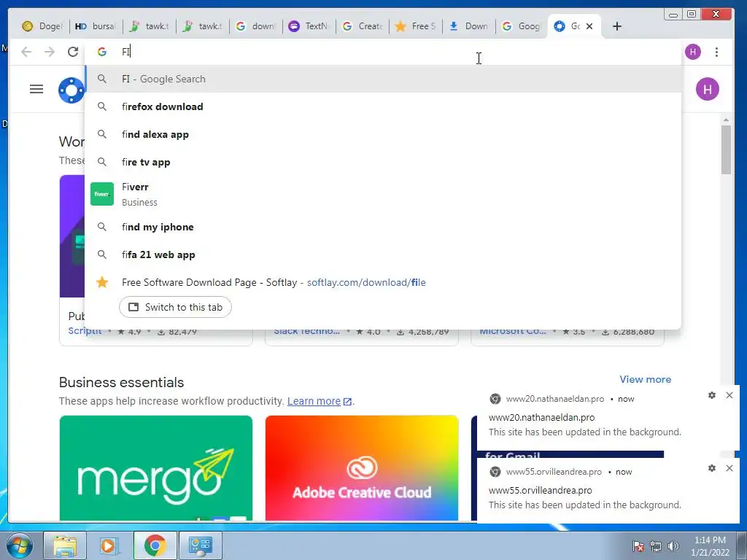Open the Action Center flag icon
Image resolution: width=747 pixels, height=560 pixels.
638,546
